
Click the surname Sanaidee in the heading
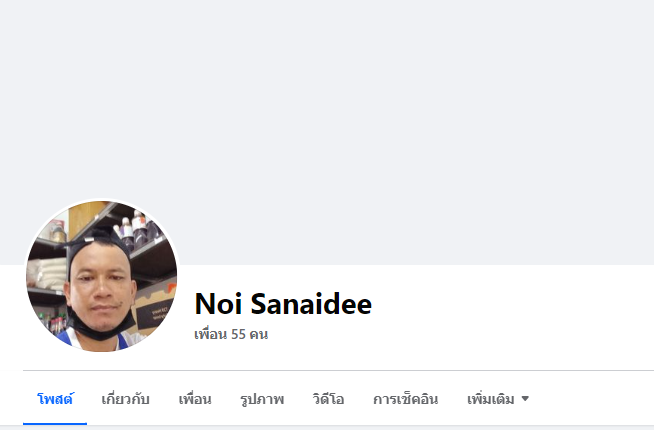[x=311, y=303]
